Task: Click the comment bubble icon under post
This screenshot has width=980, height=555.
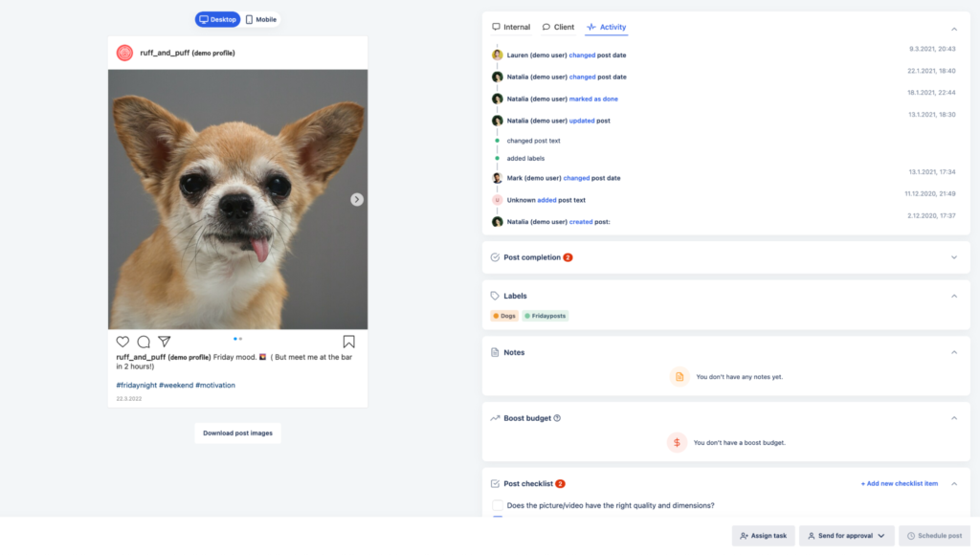Action: point(144,342)
